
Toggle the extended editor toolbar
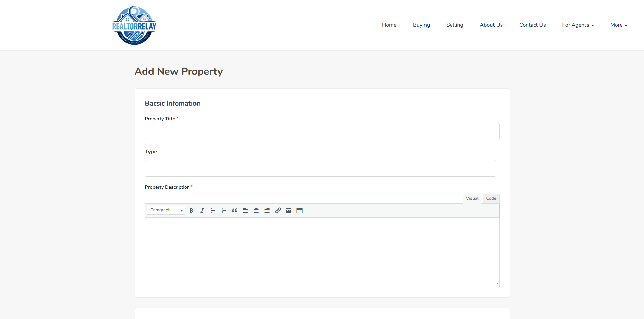coord(299,210)
